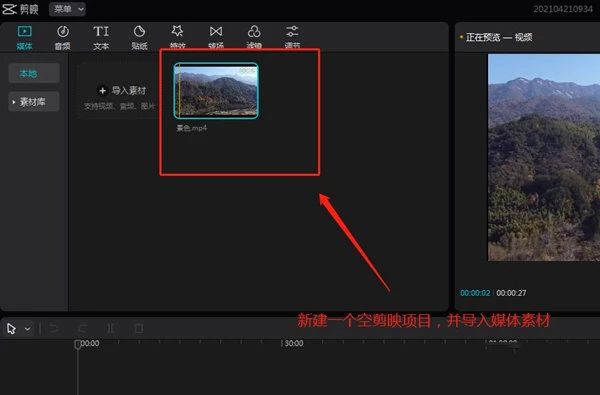Open the 滤镜 (Filters) tab
The image size is (600, 395).
pyautogui.click(x=254, y=37)
